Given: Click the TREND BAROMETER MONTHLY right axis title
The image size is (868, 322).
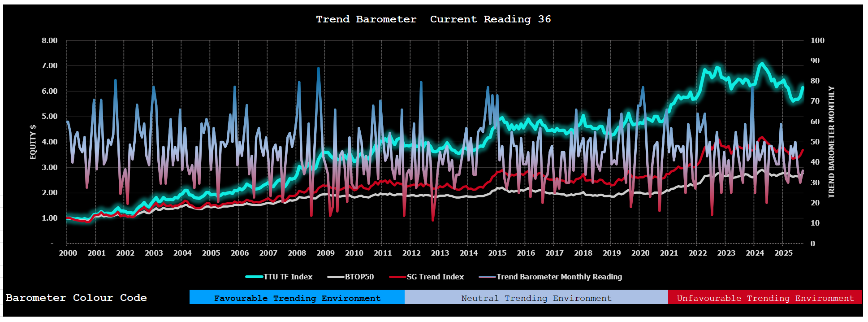Looking at the screenshot, I should coord(831,142).
